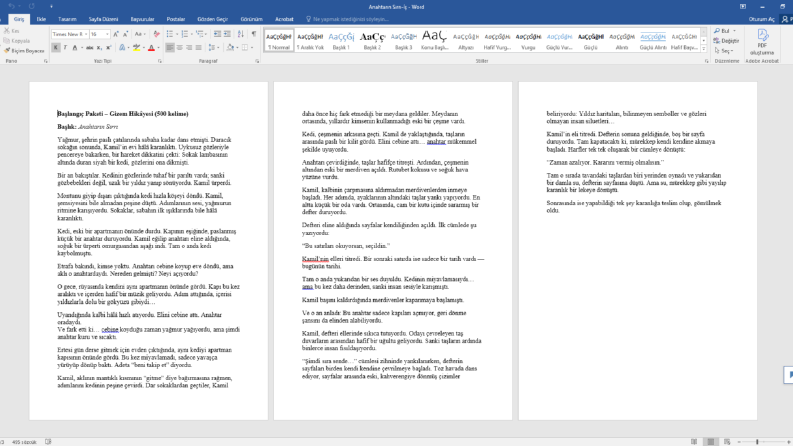Clear all formatting with eraser icon

pyautogui.click(x=156, y=34)
